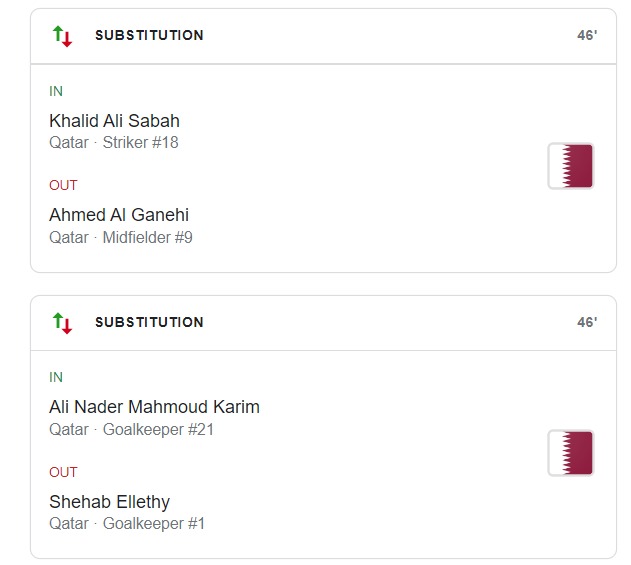The width and height of the screenshot is (631, 565).
Task: Click the Qatar Striker #18 detail line
Action: [x=114, y=143]
